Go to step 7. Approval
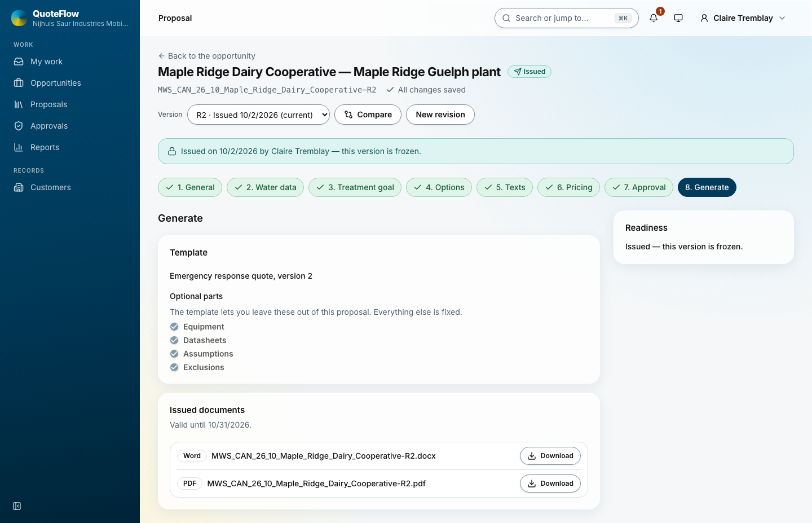The width and height of the screenshot is (812, 523). (639, 187)
